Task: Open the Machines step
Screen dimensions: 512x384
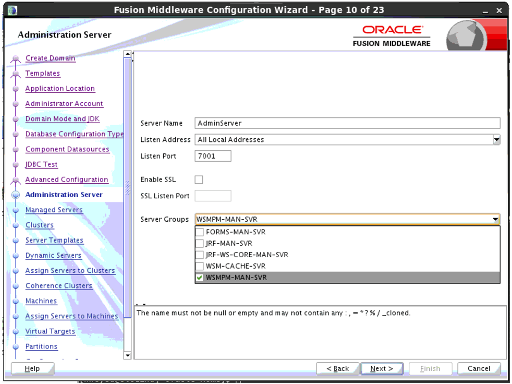Action: click(x=41, y=301)
